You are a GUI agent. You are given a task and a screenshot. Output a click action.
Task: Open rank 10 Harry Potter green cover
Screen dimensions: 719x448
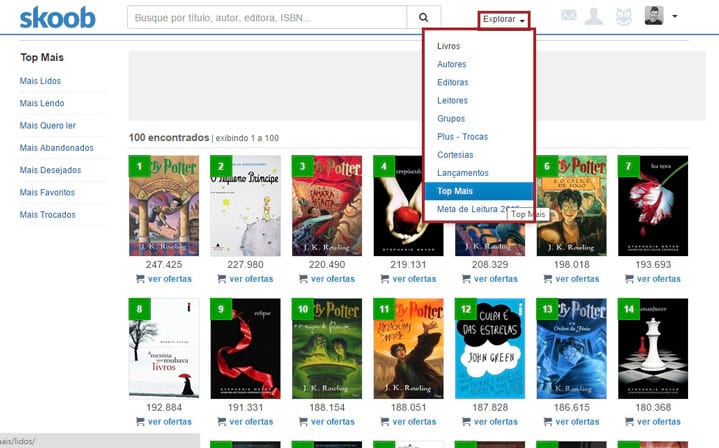[327, 348]
